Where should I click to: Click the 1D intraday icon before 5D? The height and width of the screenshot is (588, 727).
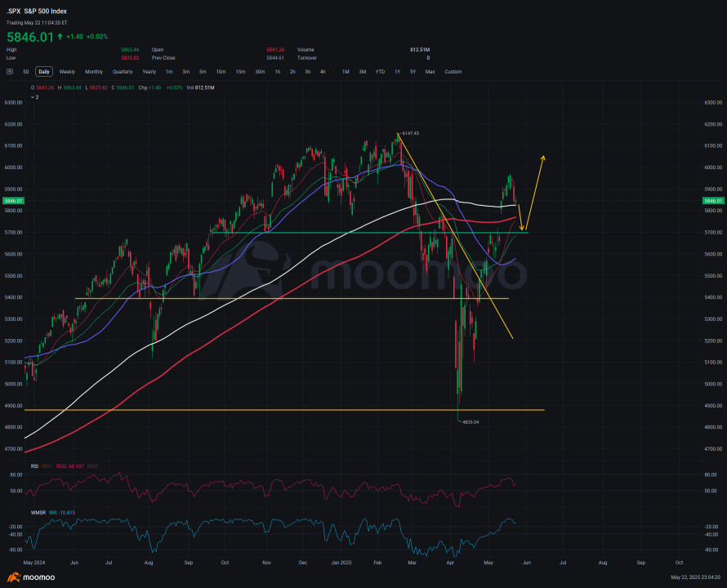[10, 71]
